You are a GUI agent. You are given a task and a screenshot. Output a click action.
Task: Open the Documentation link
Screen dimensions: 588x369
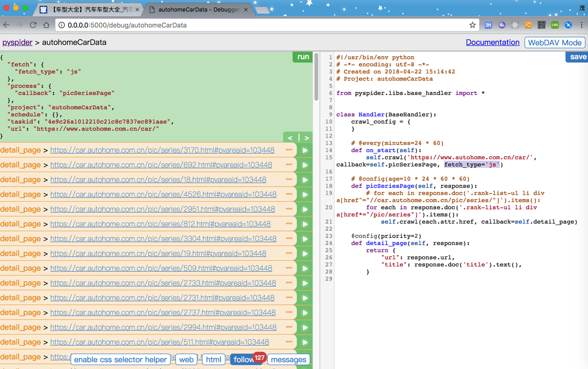(x=492, y=42)
